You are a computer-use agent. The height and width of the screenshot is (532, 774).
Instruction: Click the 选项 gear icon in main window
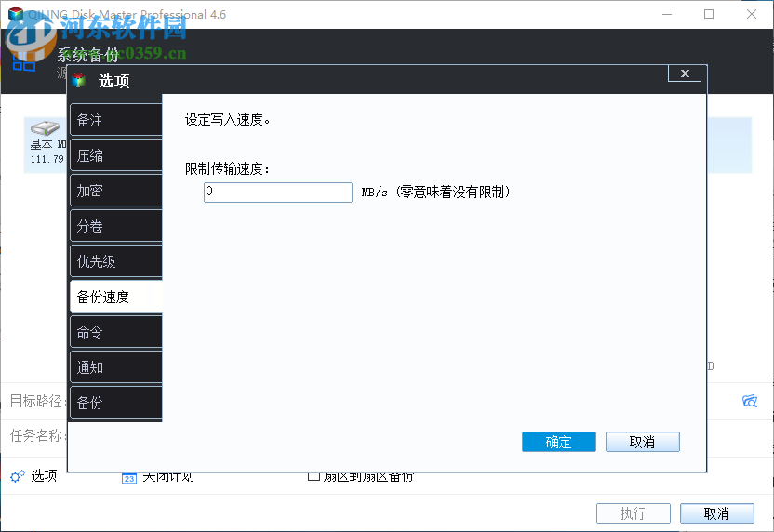[18, 476]
